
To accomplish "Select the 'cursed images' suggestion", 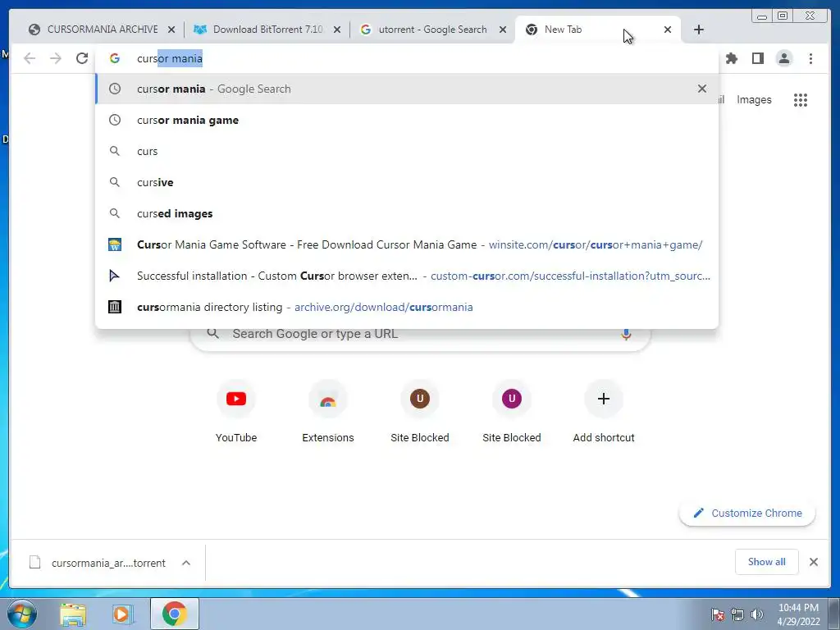I will (x=407, y=213).
